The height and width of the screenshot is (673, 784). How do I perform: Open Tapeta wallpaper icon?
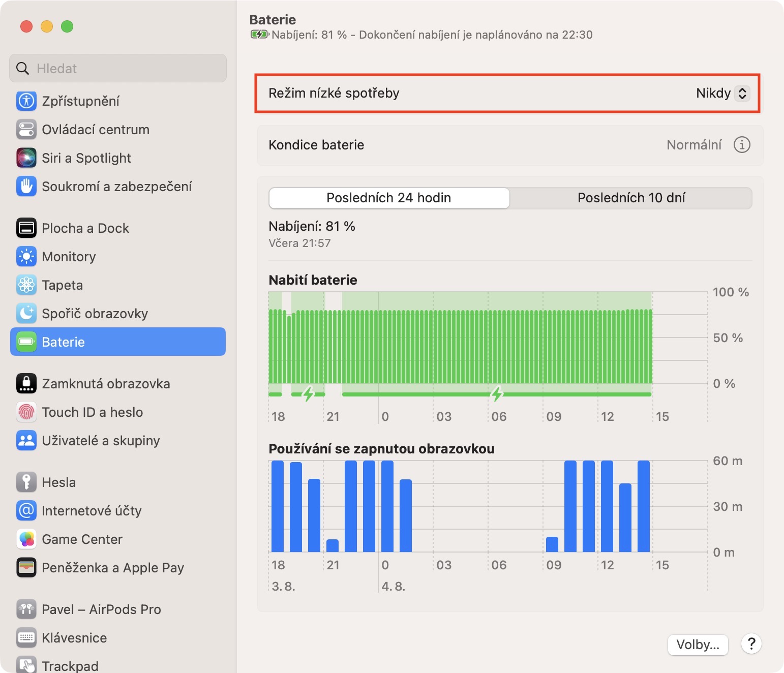[26, 285]
